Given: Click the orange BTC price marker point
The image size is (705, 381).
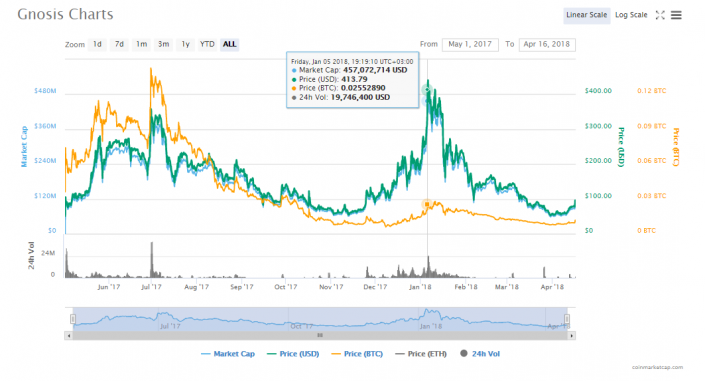Looking at the screenshot, I should coord(427,204).
